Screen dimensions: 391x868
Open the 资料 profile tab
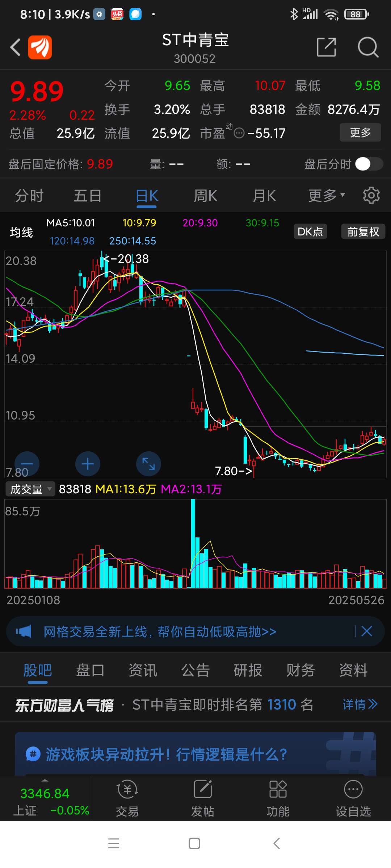353,670
